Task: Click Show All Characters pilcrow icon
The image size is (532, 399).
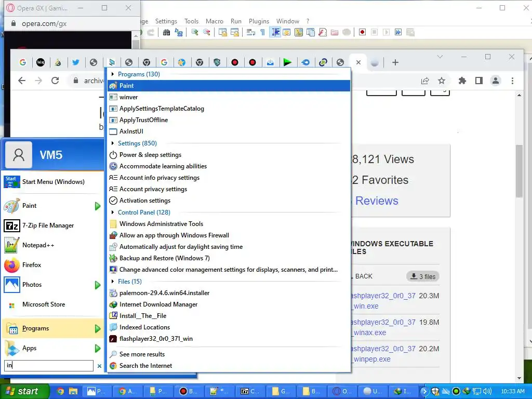Action: pyautogui.click(x=262, y=32)
